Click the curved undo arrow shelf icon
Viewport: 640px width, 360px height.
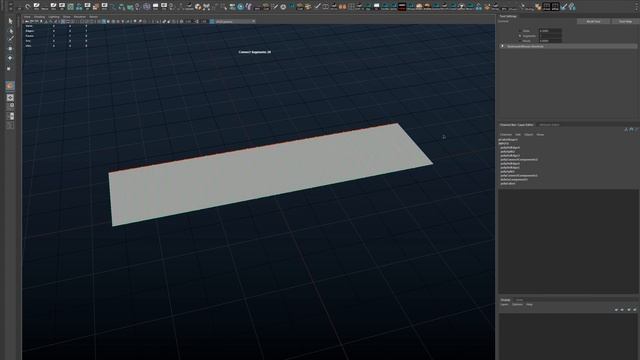point(27,7)
